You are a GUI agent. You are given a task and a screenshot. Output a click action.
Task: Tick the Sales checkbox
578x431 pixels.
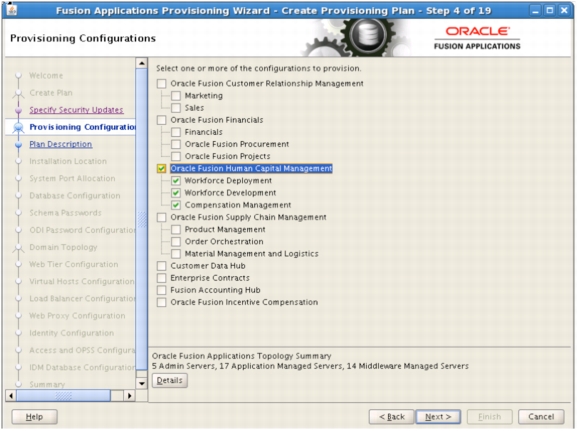coord(176,108)
